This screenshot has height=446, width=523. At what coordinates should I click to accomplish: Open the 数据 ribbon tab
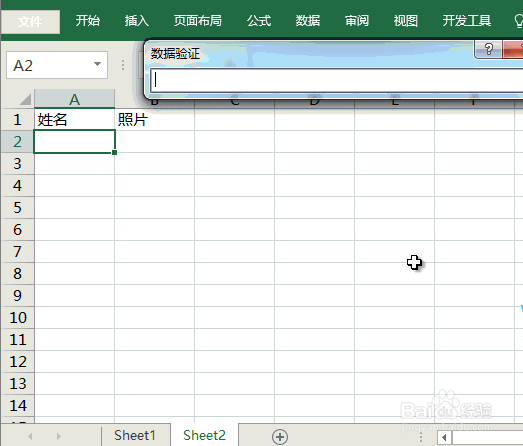point(308,21)
